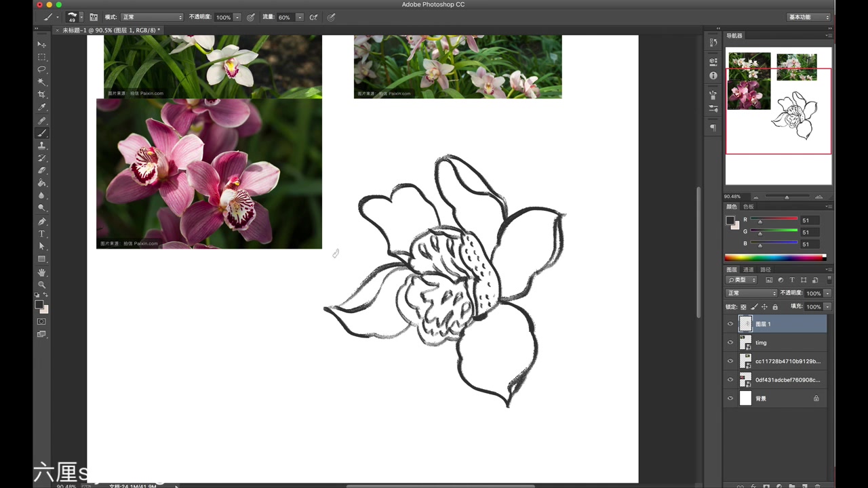
Task: Select the 图层 1 layer thumbnail
Action: pyautogui.click(x=745, y=324)
